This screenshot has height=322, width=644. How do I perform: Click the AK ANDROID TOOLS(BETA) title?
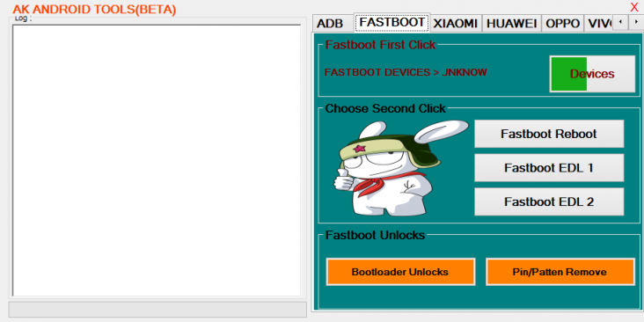[94, 10]
